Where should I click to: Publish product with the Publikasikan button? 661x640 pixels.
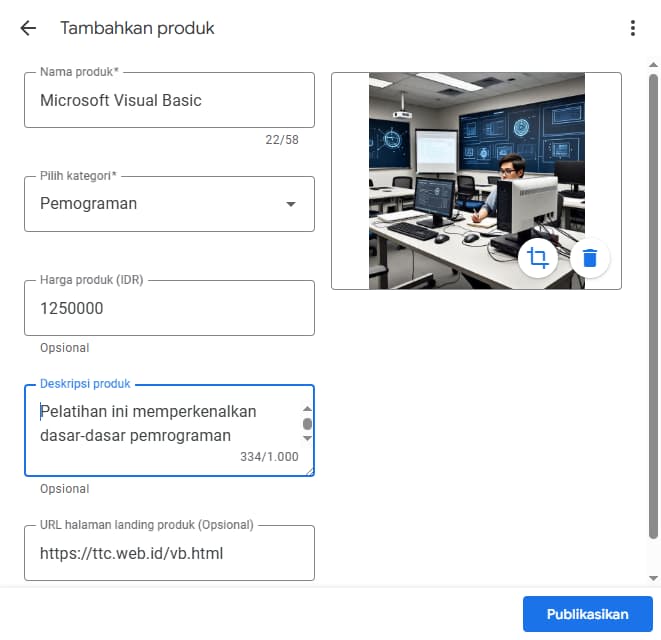(587, 614)
